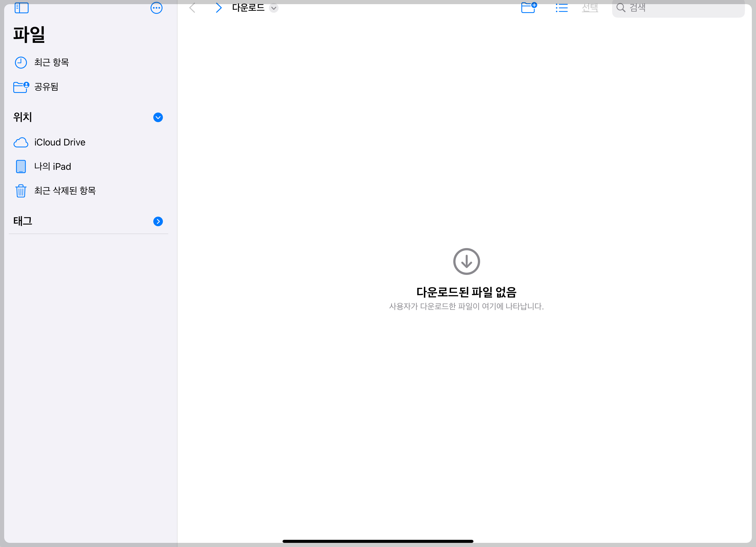Click the 선택 button
This screenshot has height=547, width=756.
(590, 7)
